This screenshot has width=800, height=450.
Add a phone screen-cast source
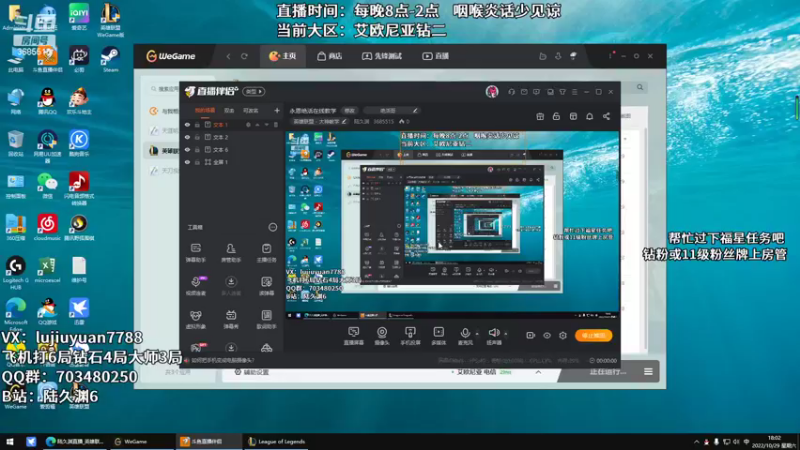point(410,336)
